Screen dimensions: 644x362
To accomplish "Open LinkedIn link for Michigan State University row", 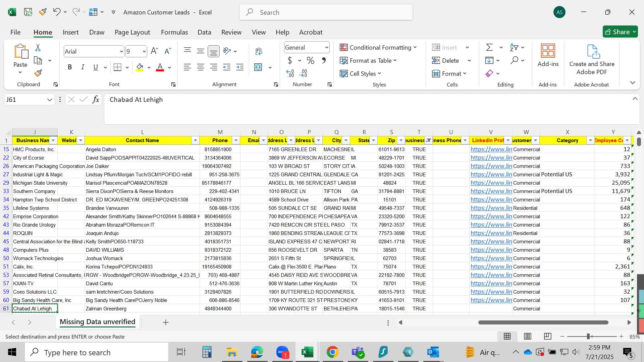I will pyautogui.click(x=491, y=183).
